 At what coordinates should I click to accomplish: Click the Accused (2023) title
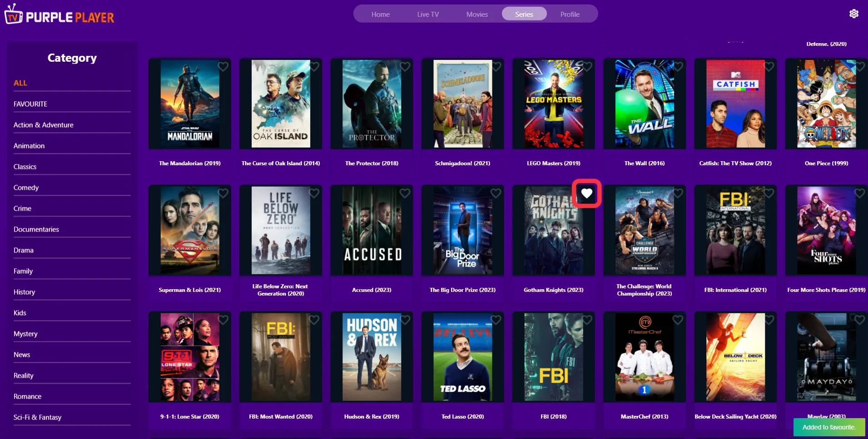tap(372, 290)
